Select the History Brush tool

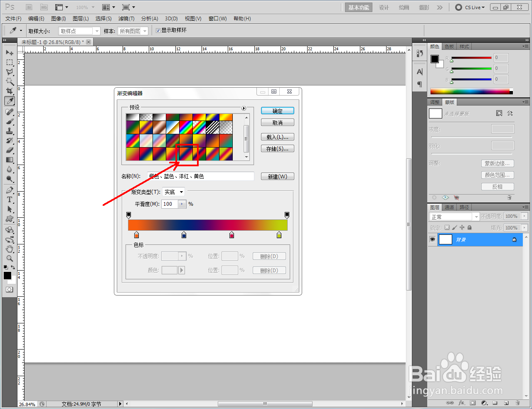[10, 140]
